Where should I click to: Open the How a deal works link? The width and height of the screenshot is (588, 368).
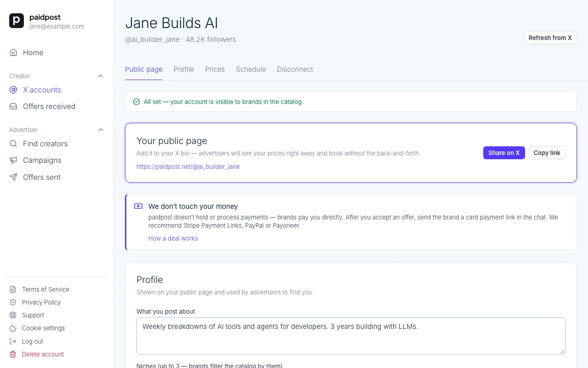click(173, 238)
